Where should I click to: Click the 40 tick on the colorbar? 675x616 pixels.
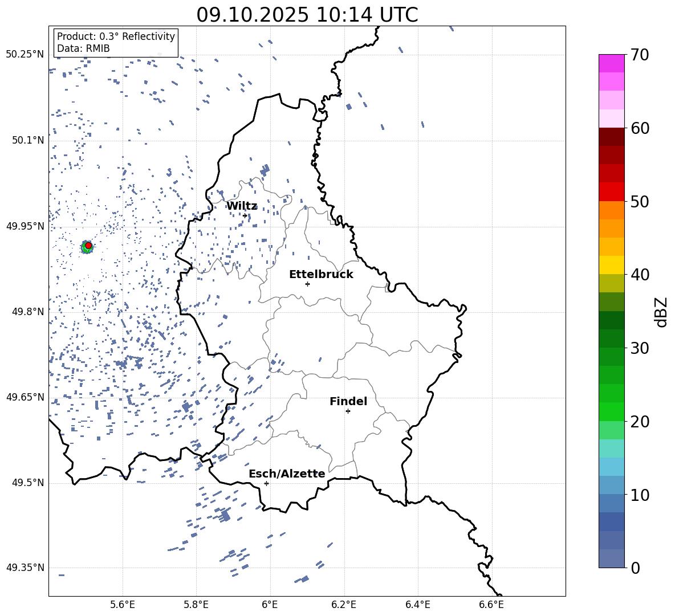point(640,275)
